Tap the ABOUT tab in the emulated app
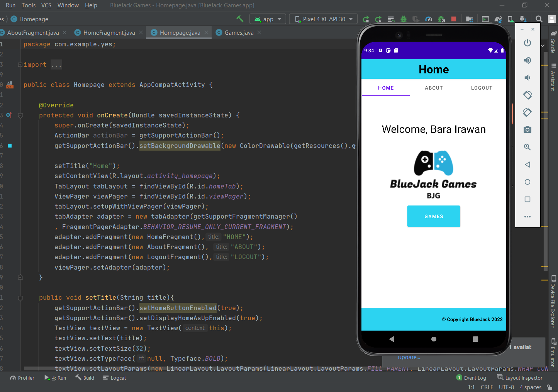Screen dimensions: 558x392 [434, 88]
